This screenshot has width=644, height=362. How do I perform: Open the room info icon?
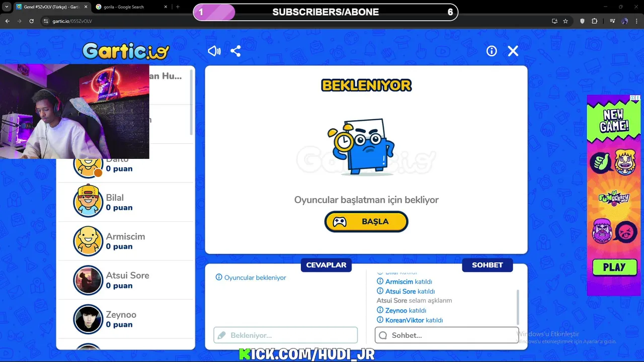click(x=492, y=51)
